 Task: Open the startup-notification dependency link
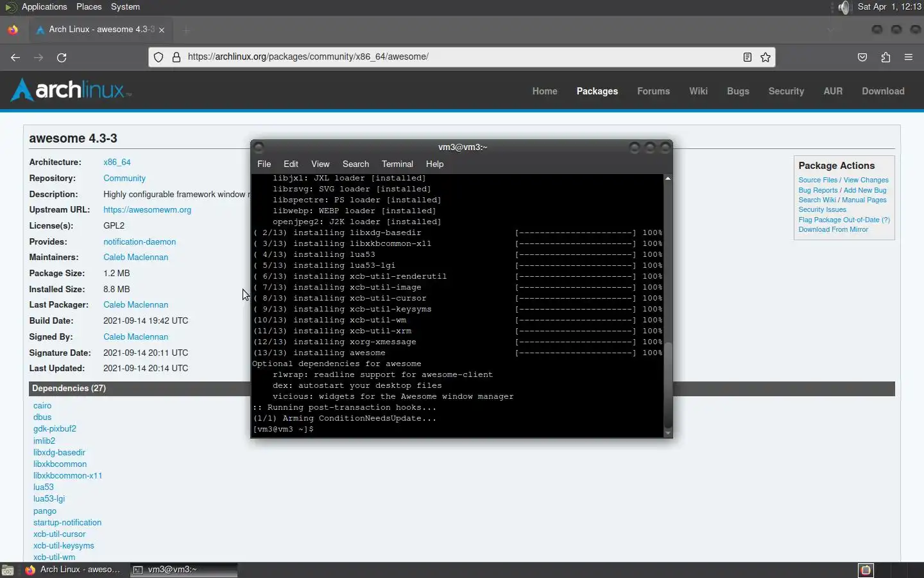pyautogui.click(x=67, y=523)
